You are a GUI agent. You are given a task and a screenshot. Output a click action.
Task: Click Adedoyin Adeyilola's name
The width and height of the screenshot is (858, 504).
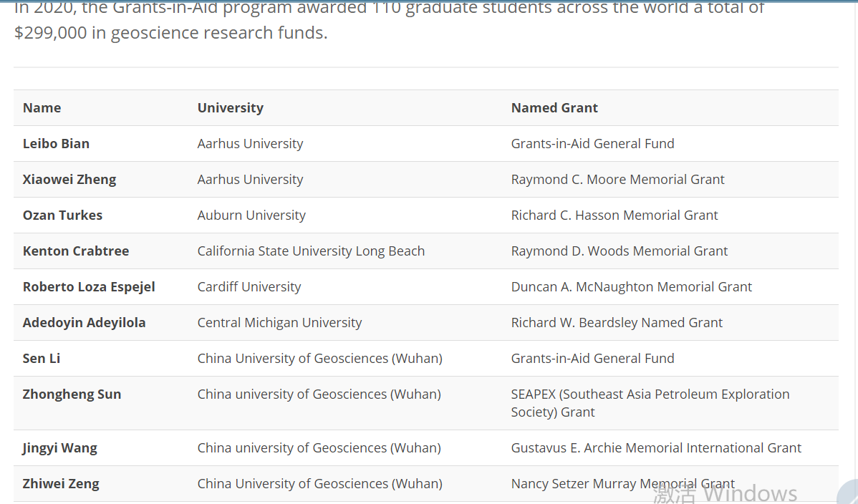tap(84, 323)
